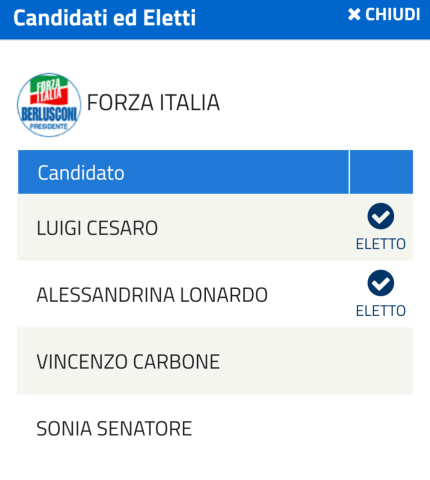Viewport: 430px width, 480px height.
Task: Close the Candidati ed Eletti dialog
Action: tap(384, 15)
